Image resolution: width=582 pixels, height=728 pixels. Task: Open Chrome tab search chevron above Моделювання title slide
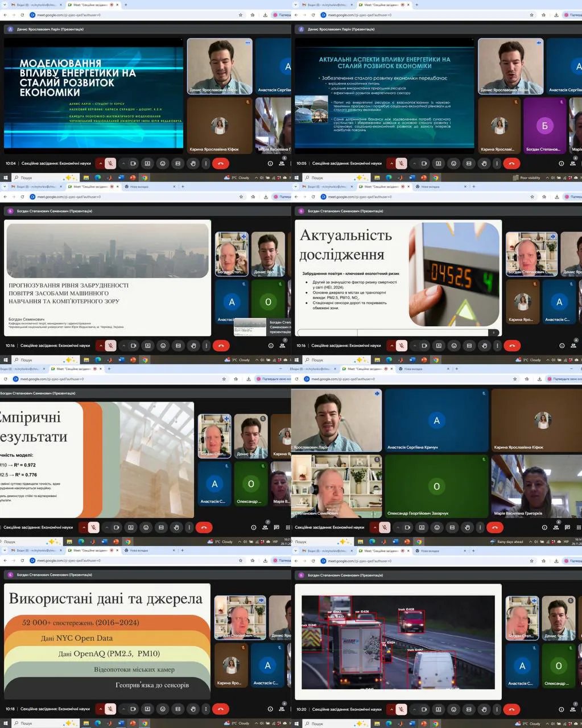tap(5, 5)
